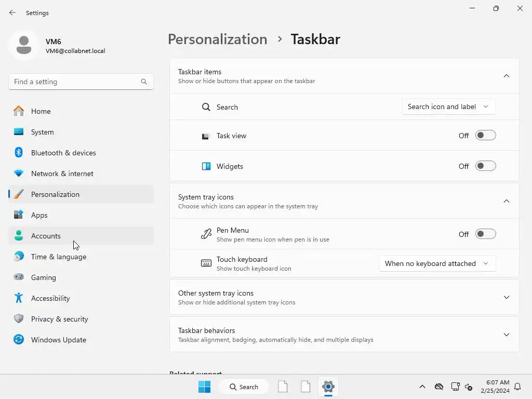This screenshot has width=532, height=399.
Task: Click the Windows Update sync icon
Action: point(19,339)
